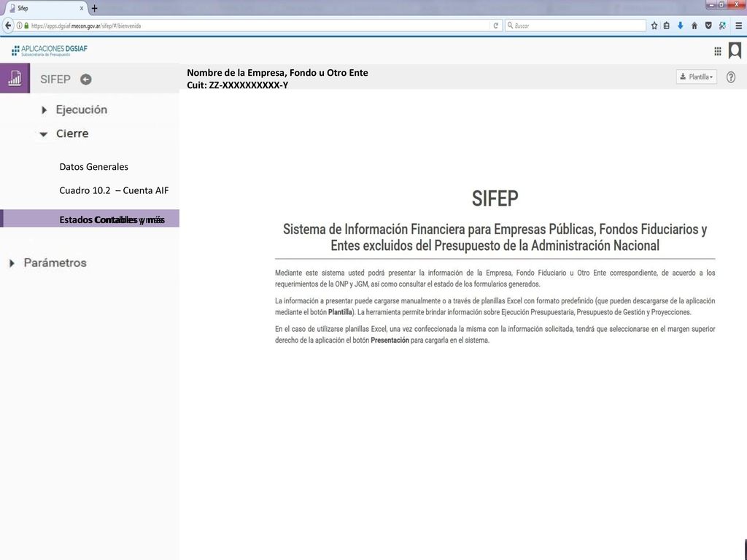Open the downloads arrow icon
Image resolution: width=747 pixels, height=560 pixels.
(x=681, y=26)
